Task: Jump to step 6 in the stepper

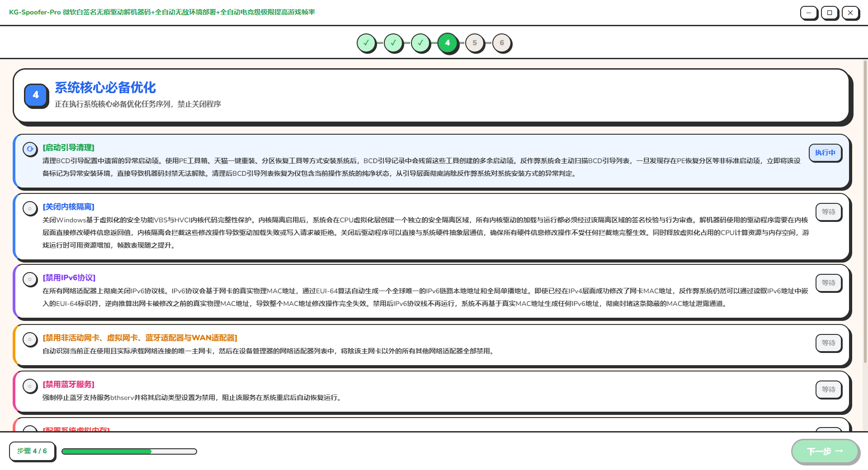Action: click(502, 43)
